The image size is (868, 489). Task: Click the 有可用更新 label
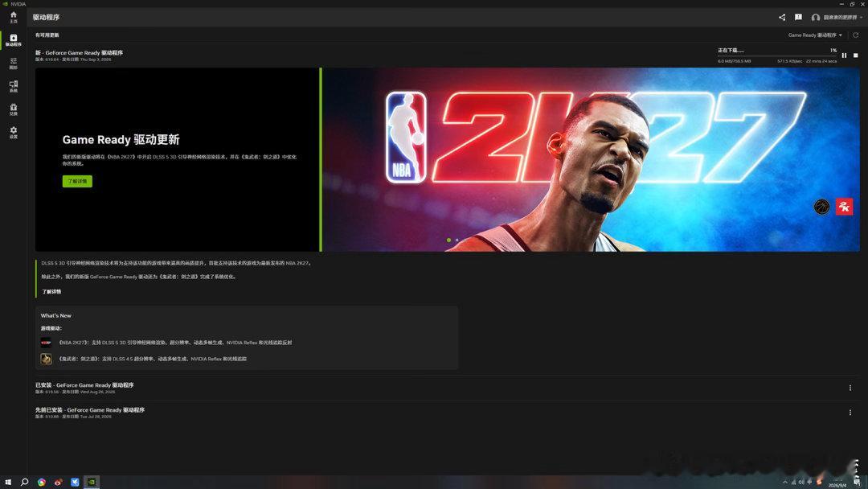coord(47,35)
